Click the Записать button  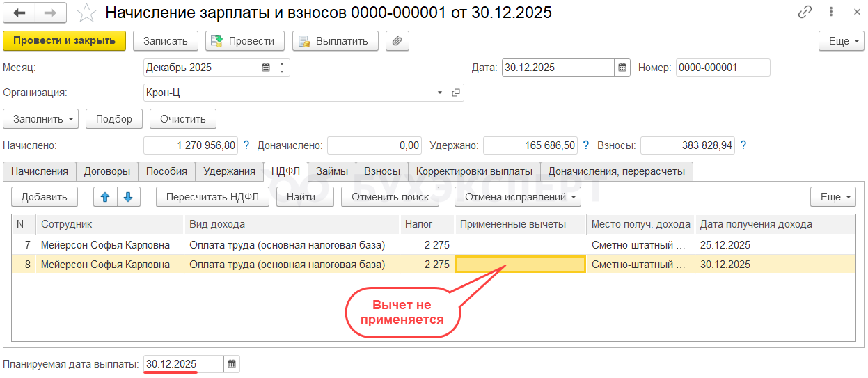[166, 41]
